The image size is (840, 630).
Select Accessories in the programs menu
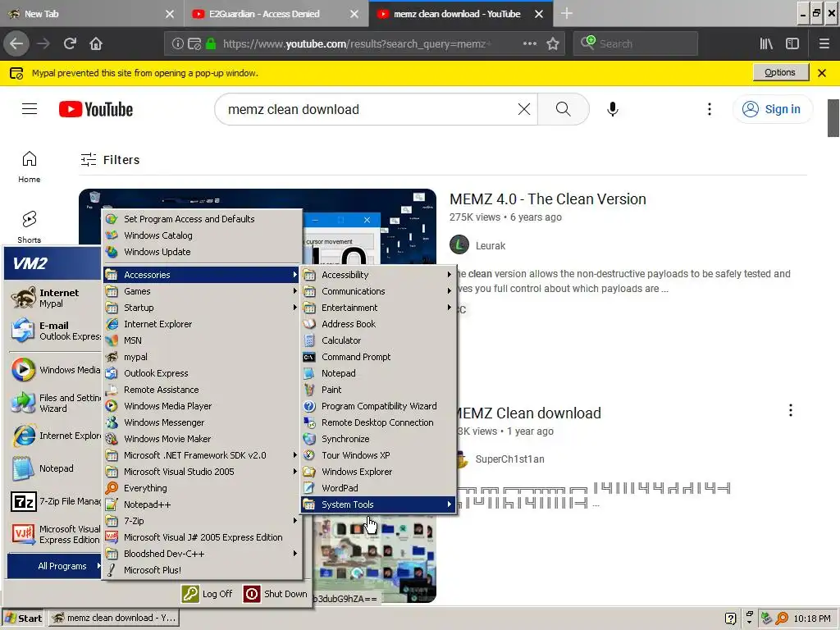(x=202, y=275)
